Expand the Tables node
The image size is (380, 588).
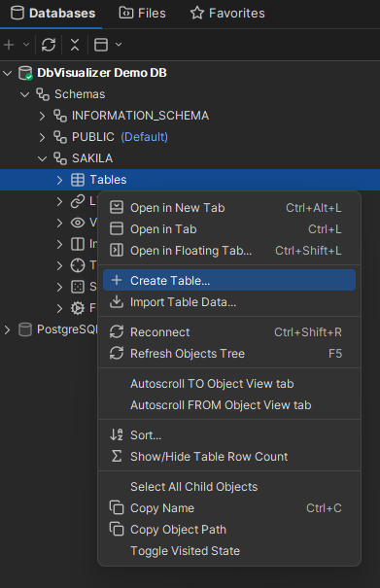59,180
